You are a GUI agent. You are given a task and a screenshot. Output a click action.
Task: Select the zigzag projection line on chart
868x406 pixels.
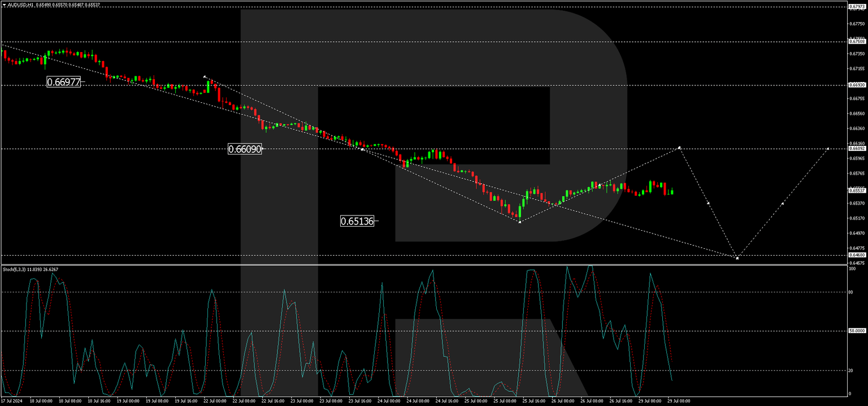709,204
